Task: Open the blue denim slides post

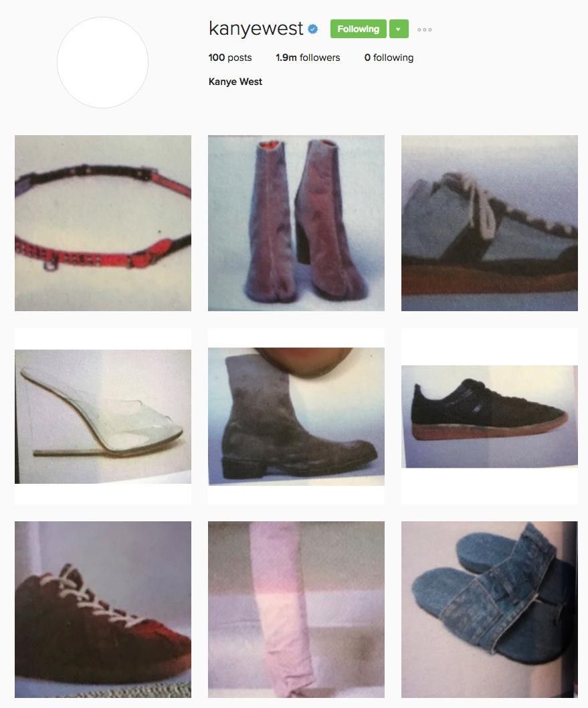Action: [490, 610]
